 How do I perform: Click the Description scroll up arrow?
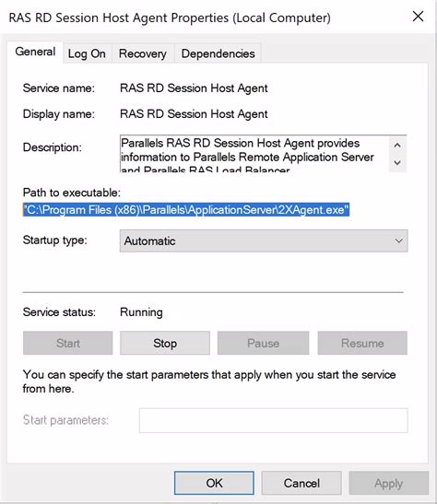click(x=397, y=146)
